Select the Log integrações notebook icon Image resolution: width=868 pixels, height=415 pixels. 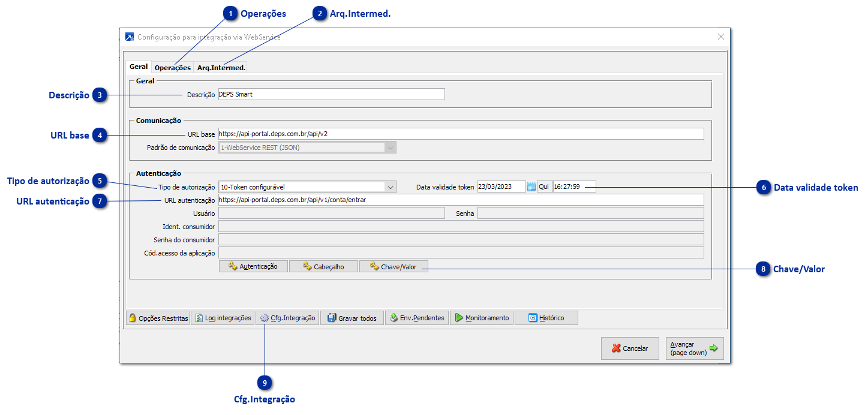tap(198, 317)
